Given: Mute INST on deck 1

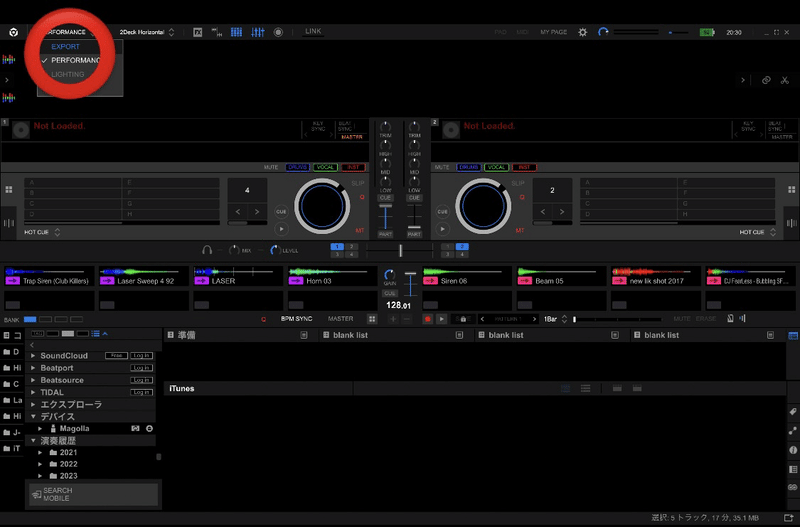Looking at the screenshot, I should [x=353, y=167].
